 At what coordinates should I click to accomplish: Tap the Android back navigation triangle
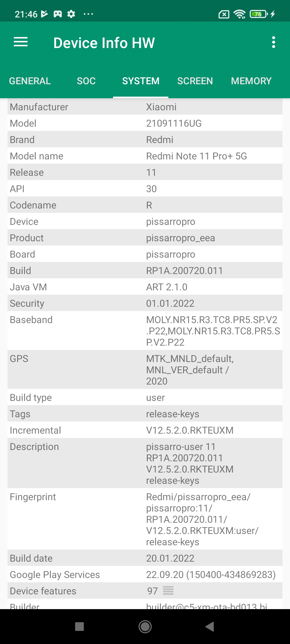click(210, 627)
